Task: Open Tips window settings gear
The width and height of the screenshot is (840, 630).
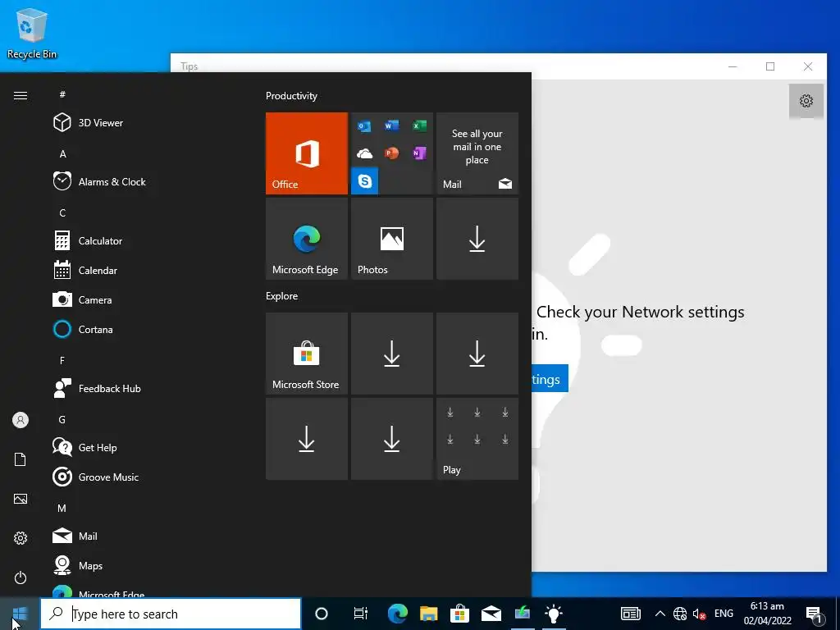Action: pyautogui.click(x=806, y=101)
